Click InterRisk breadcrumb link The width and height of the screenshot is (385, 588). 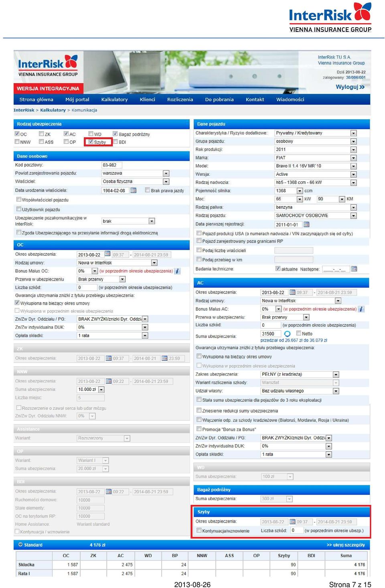[24, 110]
